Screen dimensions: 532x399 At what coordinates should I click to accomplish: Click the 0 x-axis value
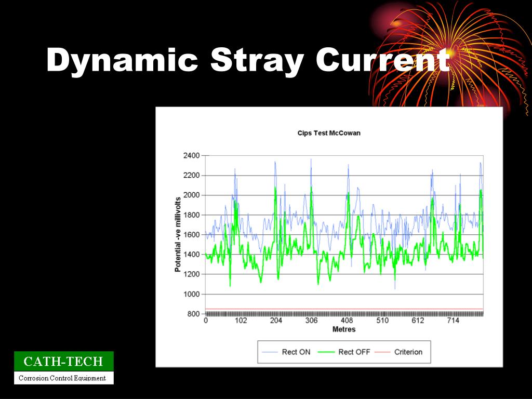tap(206, 321)
